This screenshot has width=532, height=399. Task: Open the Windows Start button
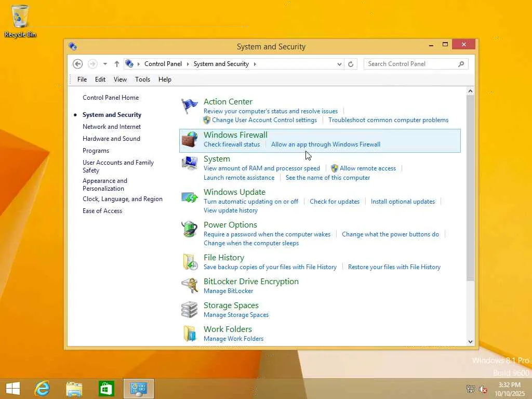click(x=13, y=389)
